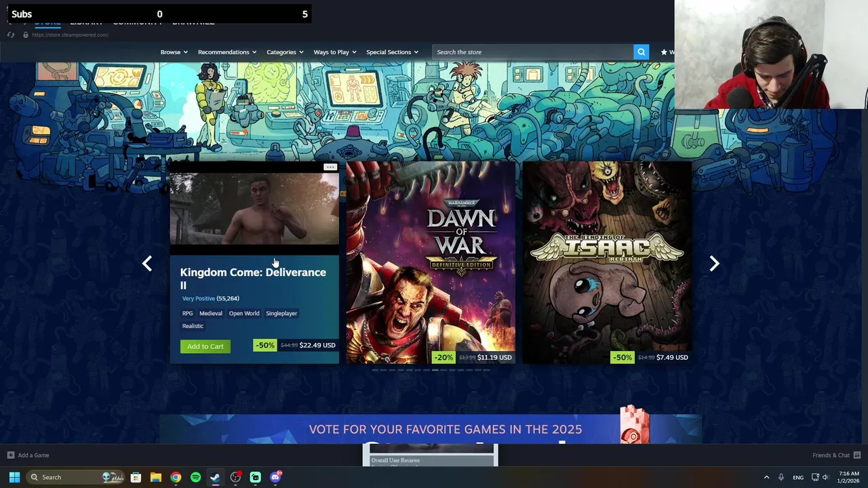Click the wishlist star icon in store header

[x=664, y=52]
